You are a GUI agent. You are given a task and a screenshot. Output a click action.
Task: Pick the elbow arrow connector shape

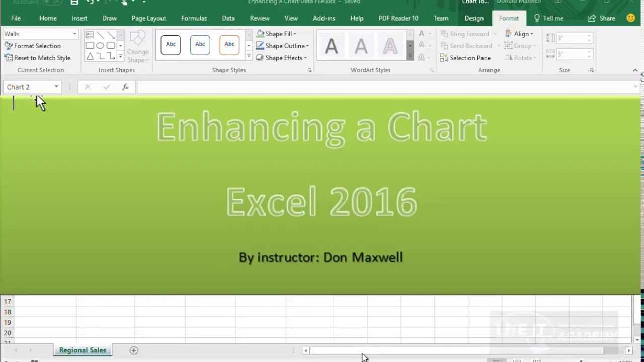point(111,56)
